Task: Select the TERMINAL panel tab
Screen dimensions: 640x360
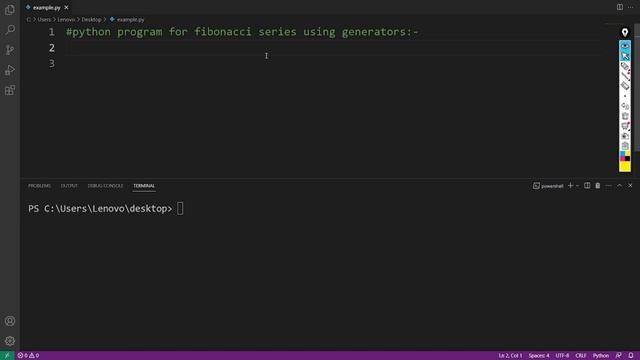Action: [144, 186]
